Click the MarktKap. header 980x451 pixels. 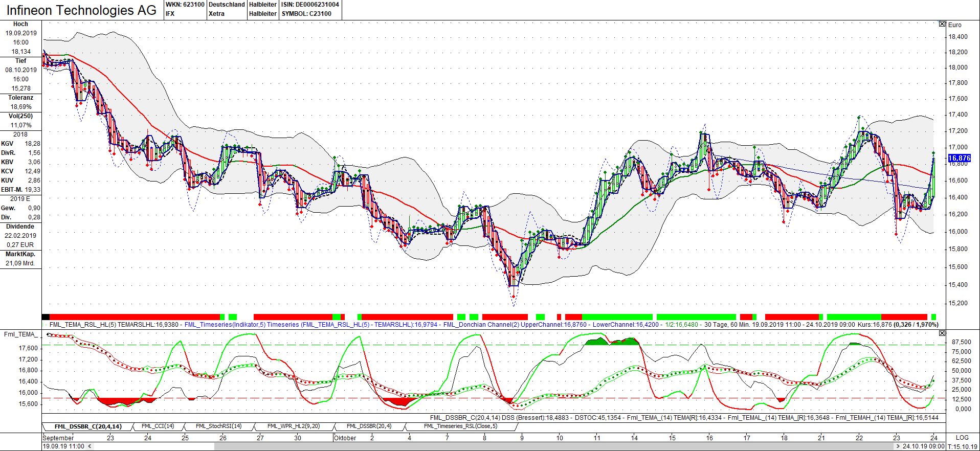(20, 254)
